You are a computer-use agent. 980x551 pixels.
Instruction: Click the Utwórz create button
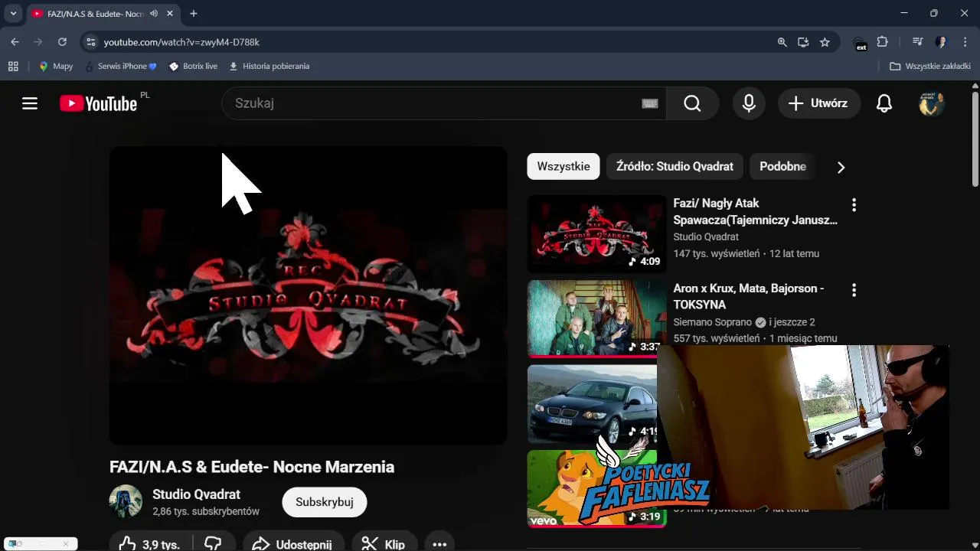tap(818, 103)
